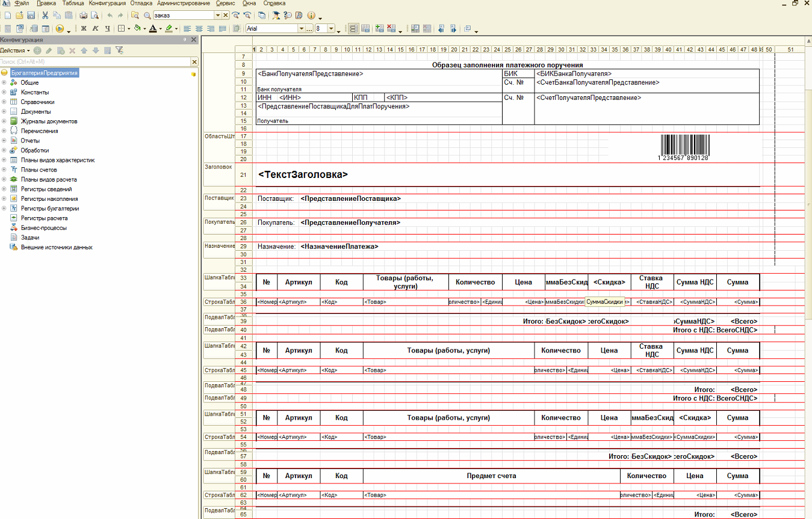Start debugging with the yellow play icon
812x519 pixels.
point(60,28)
